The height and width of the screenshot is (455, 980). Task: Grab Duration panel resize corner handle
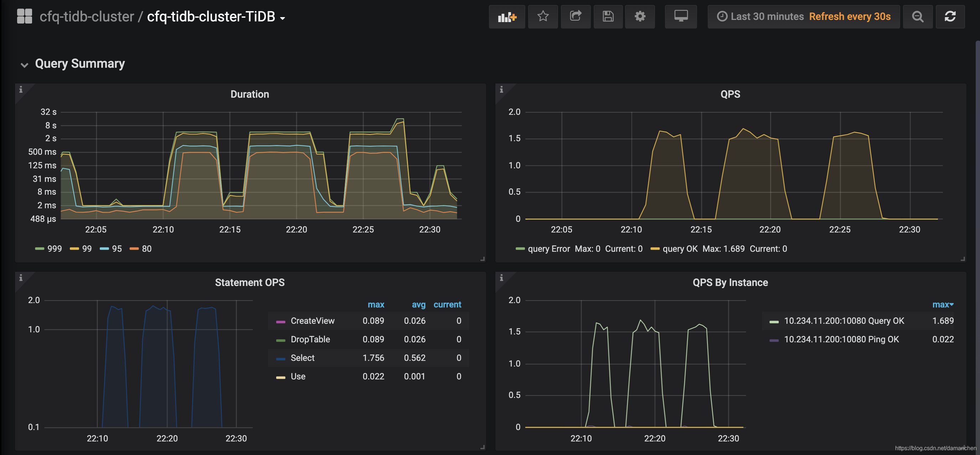tap(483, 259)
